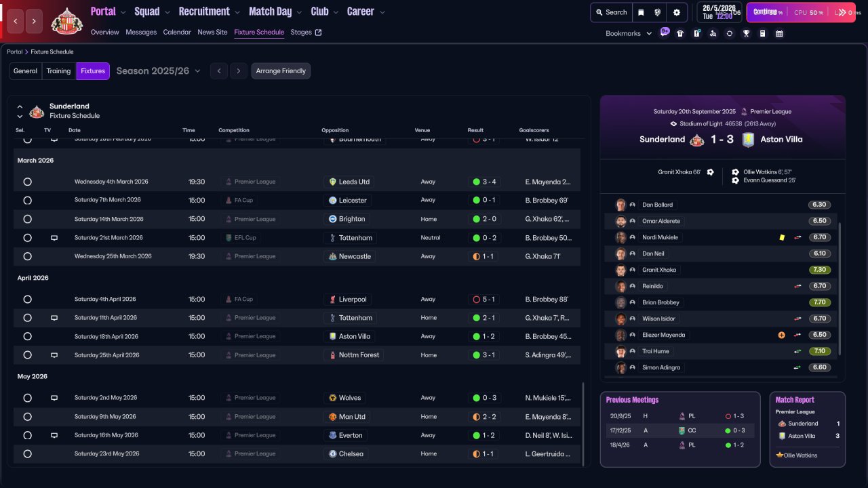
Task: Click the Aston Villa crest in match summary
Action: (x=749, y=140)
